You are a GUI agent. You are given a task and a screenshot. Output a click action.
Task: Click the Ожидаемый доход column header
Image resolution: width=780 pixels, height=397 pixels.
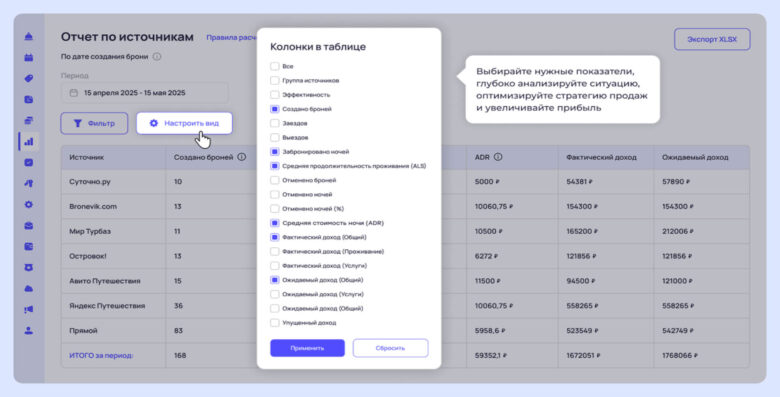pos(695,157)
